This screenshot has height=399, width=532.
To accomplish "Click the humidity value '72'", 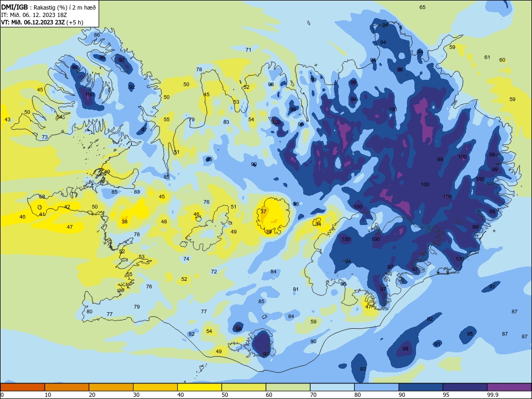I will coord(214,271).
